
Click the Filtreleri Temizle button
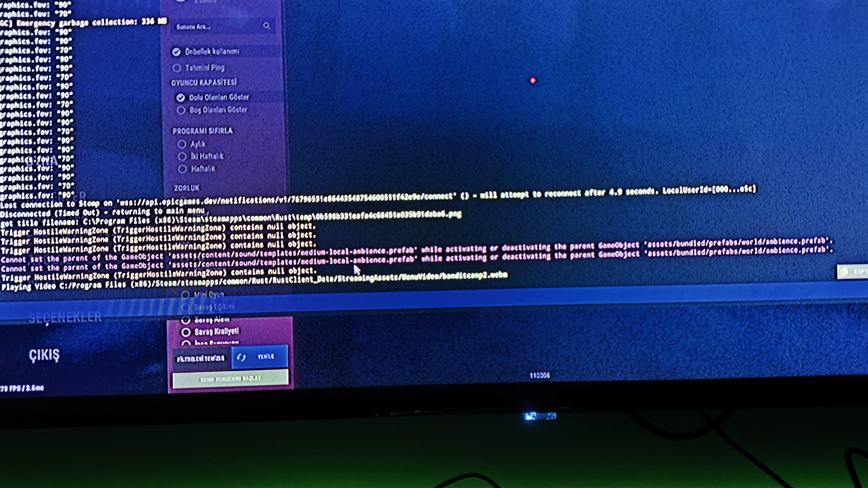click(201, 359)
